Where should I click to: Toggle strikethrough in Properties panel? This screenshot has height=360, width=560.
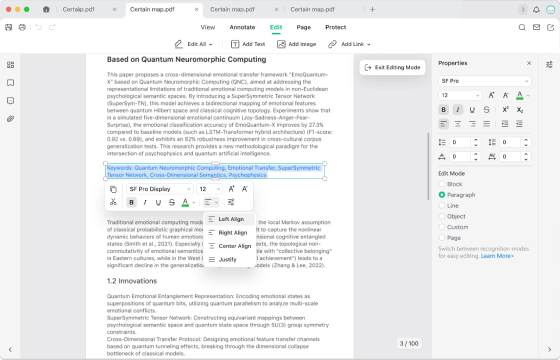click(x=486, y=110)
